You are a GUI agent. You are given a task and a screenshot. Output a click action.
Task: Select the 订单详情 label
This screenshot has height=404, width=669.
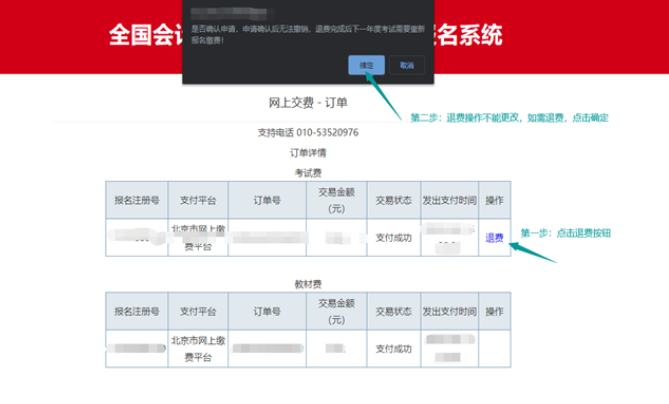tap(307, 153)
